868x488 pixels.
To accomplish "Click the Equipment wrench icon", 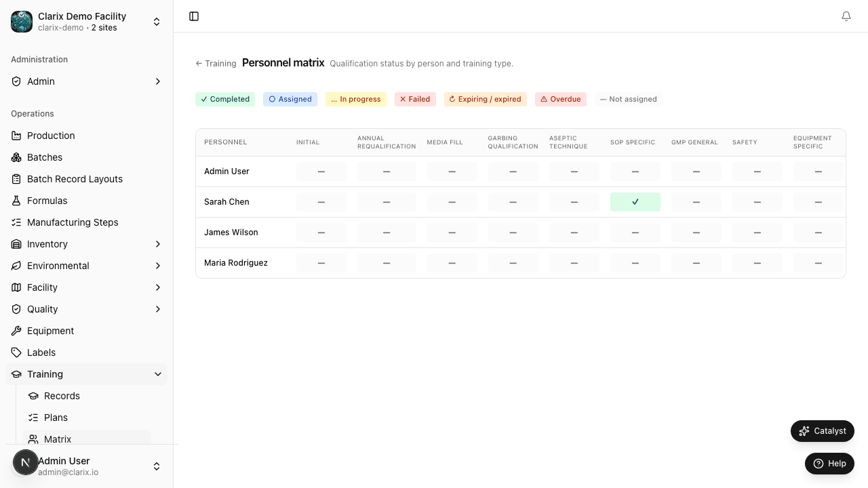I will pyautogui.click(x=16, y=331).
